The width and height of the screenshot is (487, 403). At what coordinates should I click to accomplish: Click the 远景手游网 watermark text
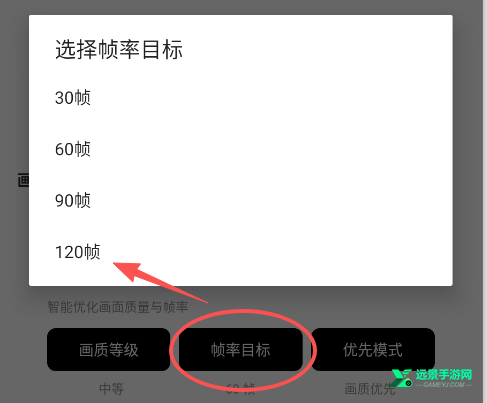(x=444, y=375)
